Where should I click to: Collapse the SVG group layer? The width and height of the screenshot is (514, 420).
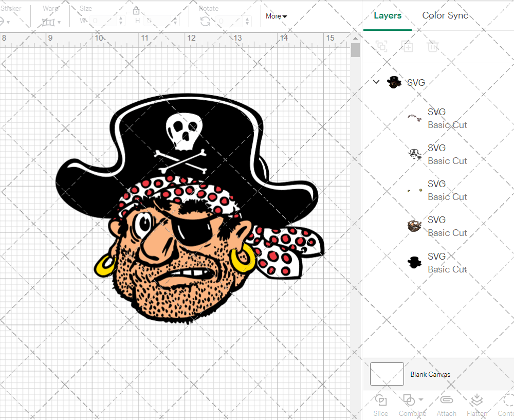point(376,82)
